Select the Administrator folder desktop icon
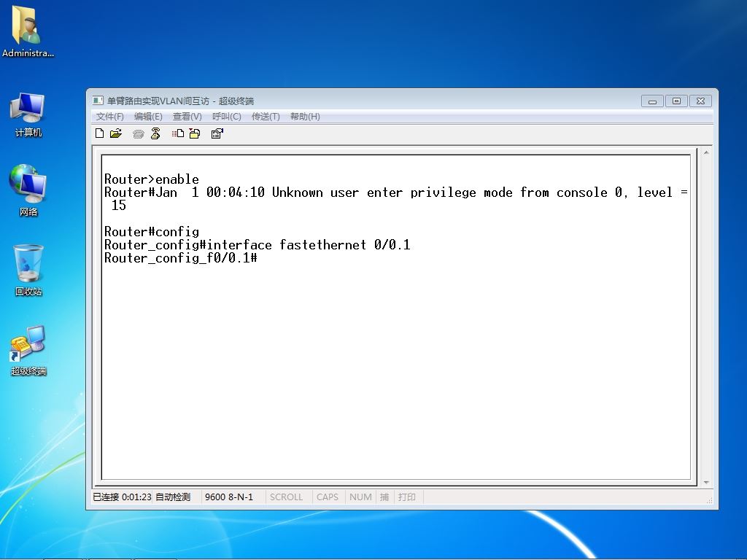 point(28,32)
